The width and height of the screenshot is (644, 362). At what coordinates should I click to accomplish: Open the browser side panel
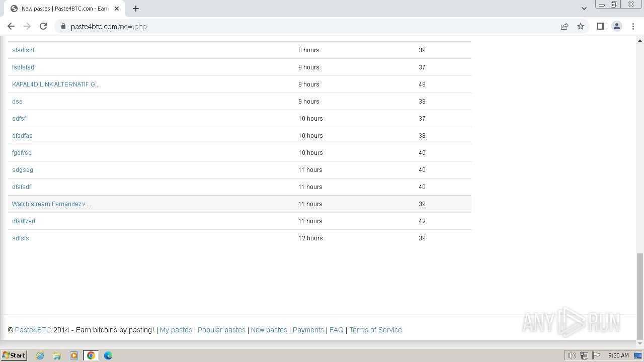point(600,26)
